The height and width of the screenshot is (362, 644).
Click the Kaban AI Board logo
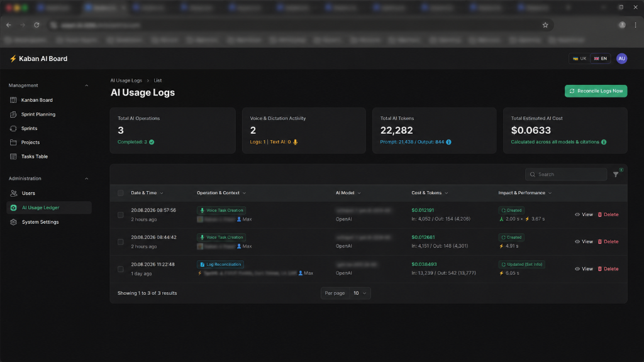[x=38, y=58]
